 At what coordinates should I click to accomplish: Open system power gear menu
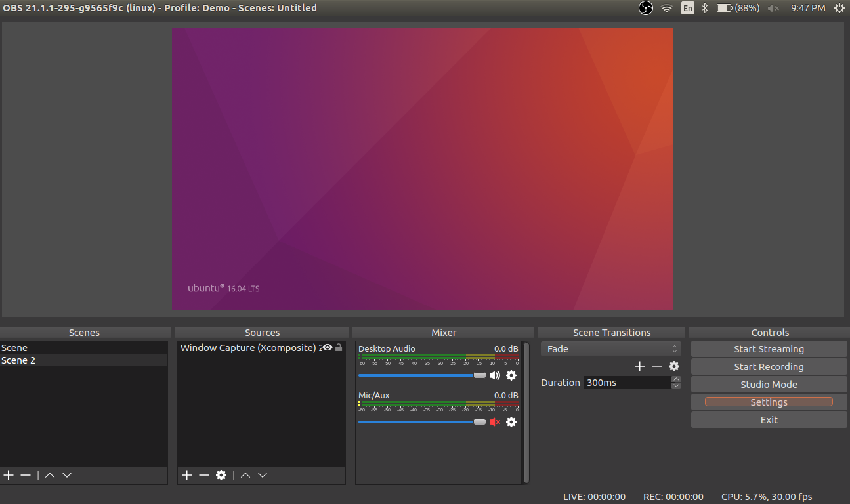click(x=839, y=8)
